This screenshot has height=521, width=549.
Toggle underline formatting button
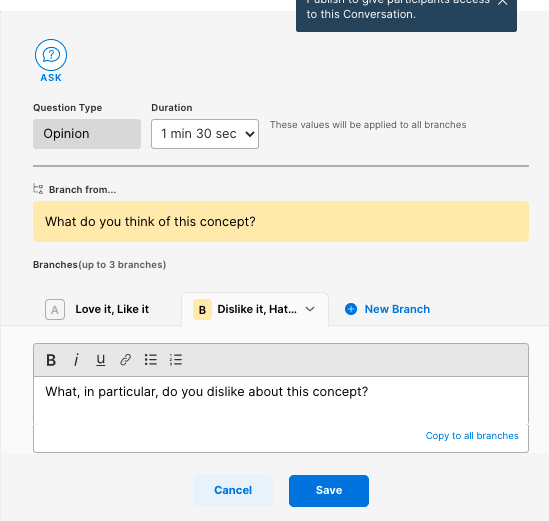click(x=100, y=360)
